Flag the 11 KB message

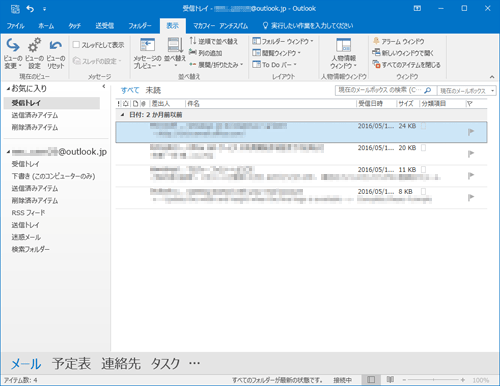(x=471, y=176)
